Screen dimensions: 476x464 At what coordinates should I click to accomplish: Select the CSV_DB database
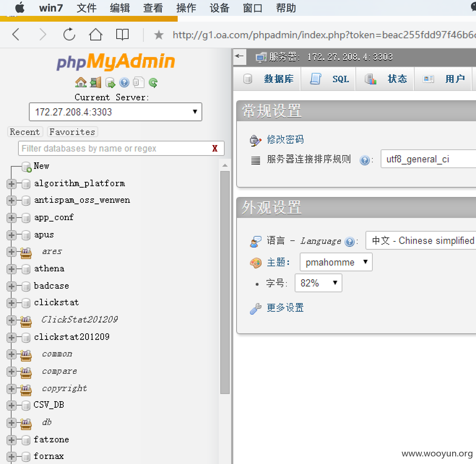tap(49, 405)
